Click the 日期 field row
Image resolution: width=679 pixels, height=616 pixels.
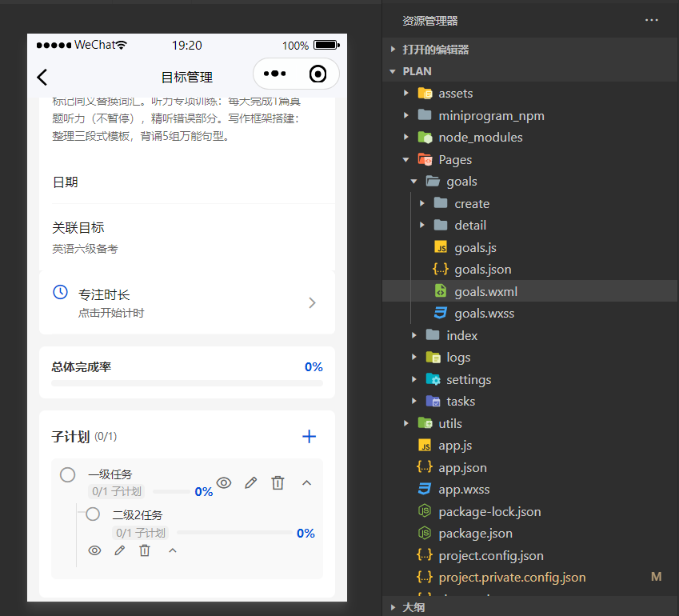[x=187, y=182]
